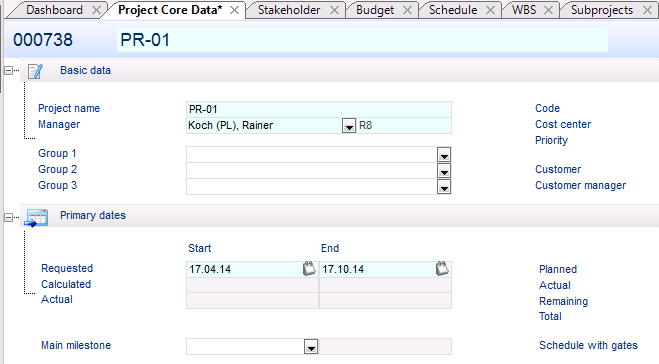Click the Planned label
Viewport: 659px width, 364px height.
558,269
